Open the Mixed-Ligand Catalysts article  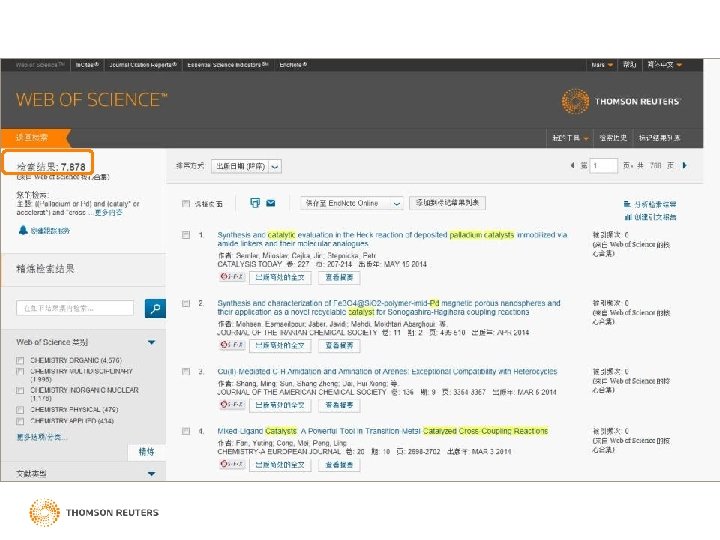(x=382, y=431)
